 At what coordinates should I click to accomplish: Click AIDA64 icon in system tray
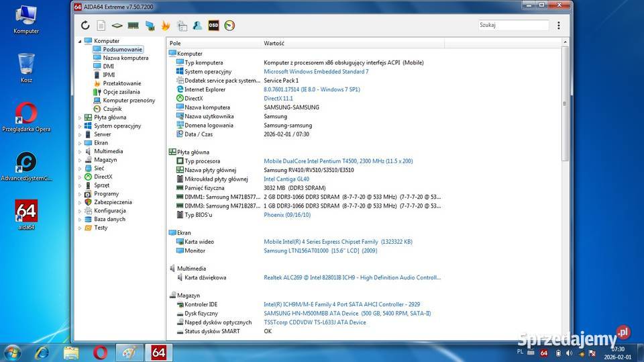coord(544,353)
